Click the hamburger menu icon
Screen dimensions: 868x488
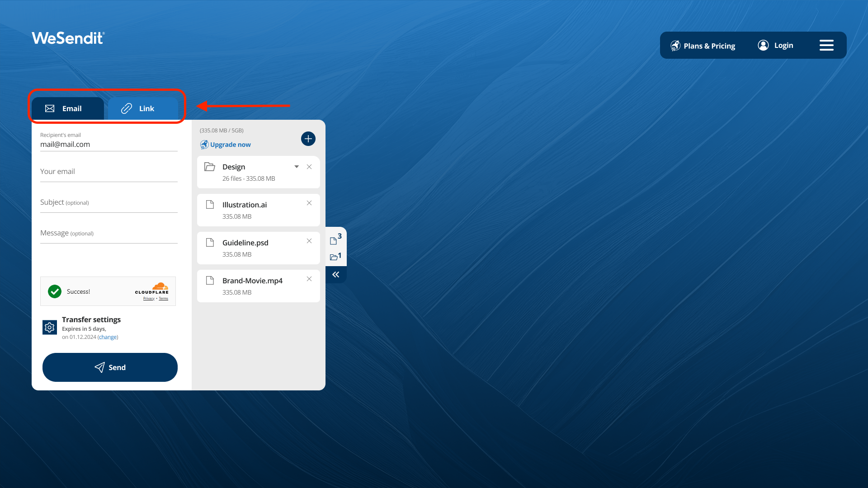coord(826,45)
